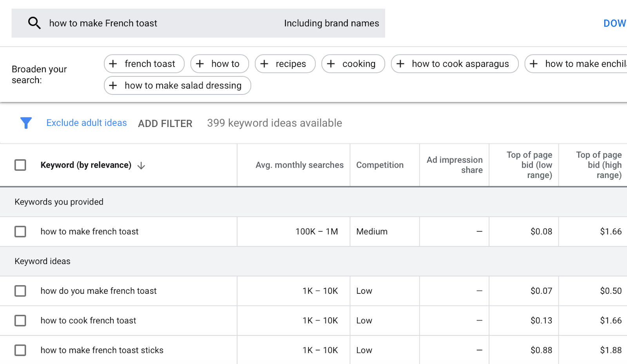This screenshot has height=364, width=627.
Task: Select 'how do you make french toast' checkbox
Action: click(x=20, y=291)
